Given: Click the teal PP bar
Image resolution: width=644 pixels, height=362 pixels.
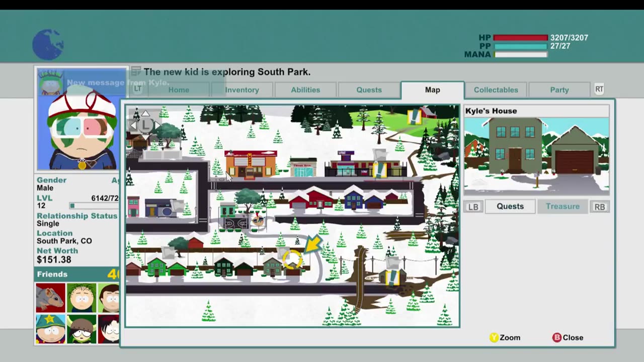Looking at the screenshot, I should click(520, 46).
